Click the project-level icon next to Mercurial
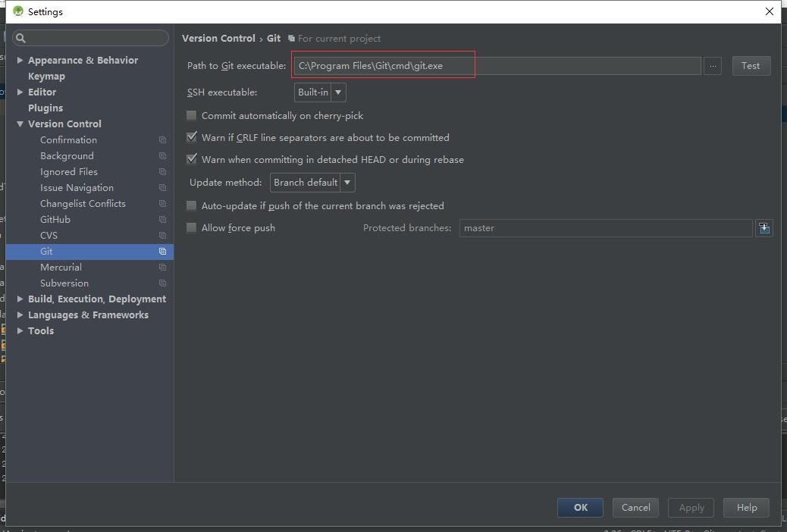This screenshot has width=787, height=532. point(162,268)
